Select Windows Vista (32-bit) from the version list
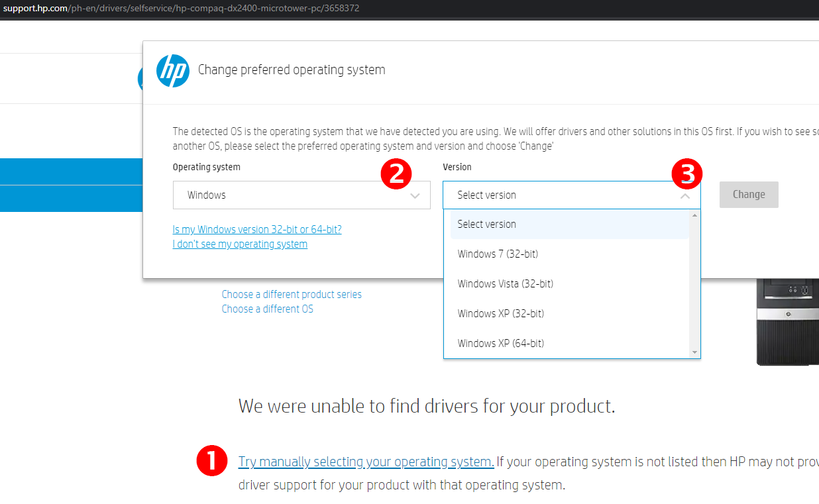819x504 pixels. click(570, 284)
